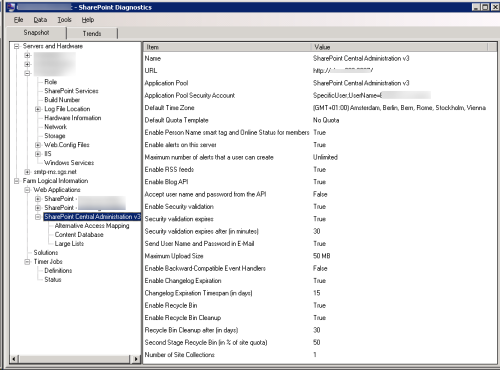Select Enable Blog API row
Screen dimensions: 500x370
320,182
